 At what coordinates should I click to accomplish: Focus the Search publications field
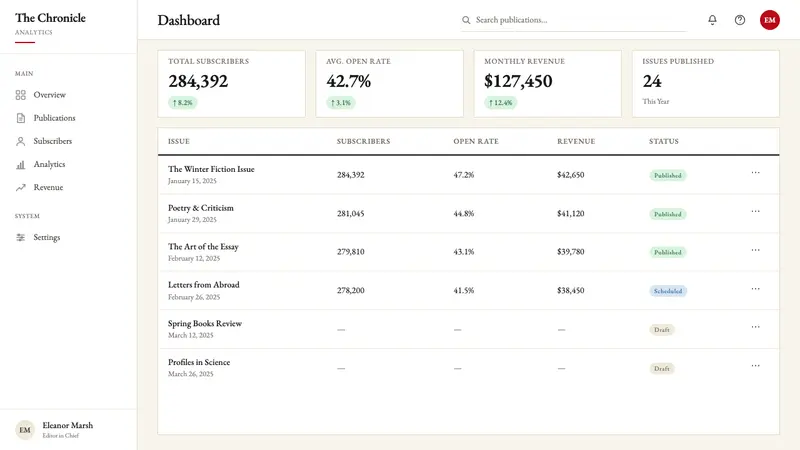pyautogui.click(x=573, y=20)
